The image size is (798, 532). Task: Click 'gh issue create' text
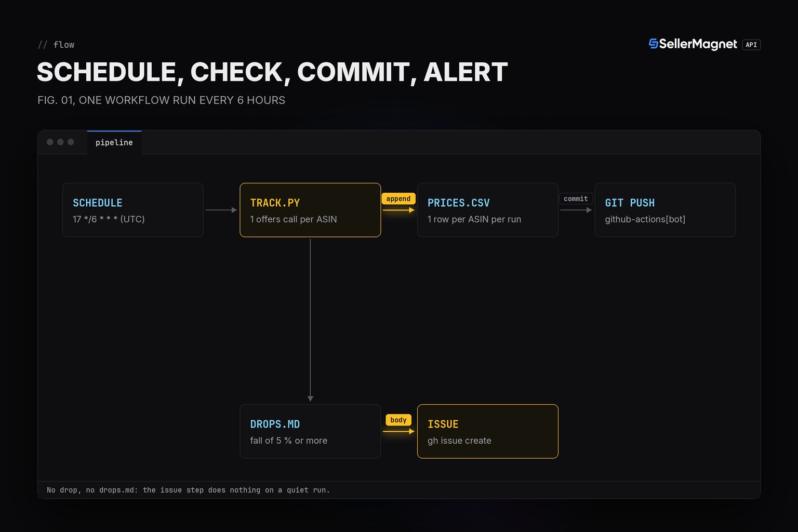pos(459,441)
